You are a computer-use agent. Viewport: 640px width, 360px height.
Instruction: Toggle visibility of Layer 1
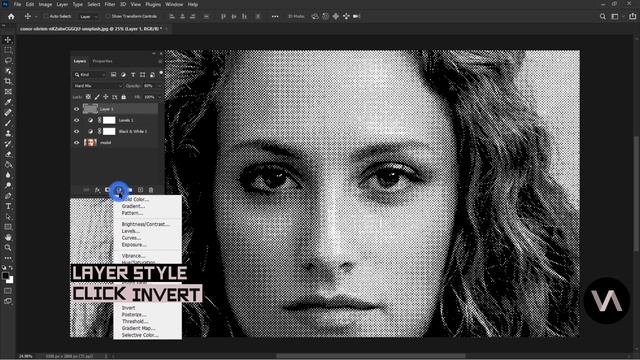tap(76, 109)
